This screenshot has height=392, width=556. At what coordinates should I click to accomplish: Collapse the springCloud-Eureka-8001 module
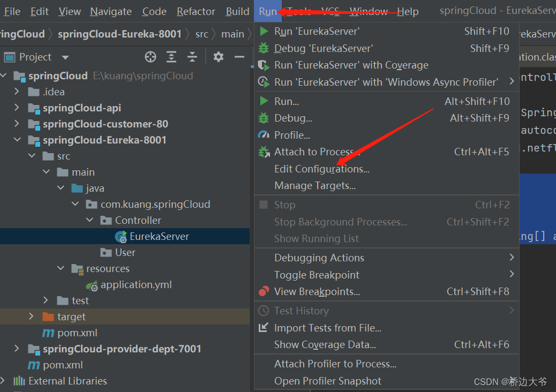point(17,140)
